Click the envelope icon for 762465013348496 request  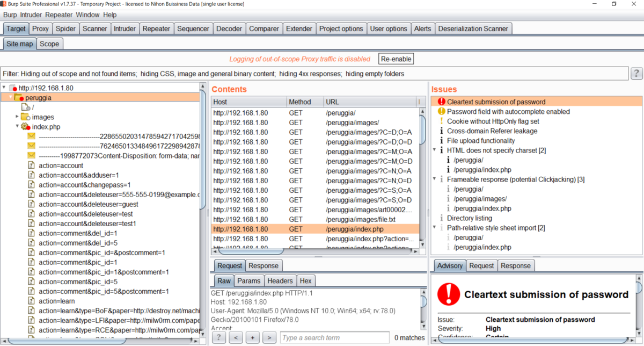(31, 146)
